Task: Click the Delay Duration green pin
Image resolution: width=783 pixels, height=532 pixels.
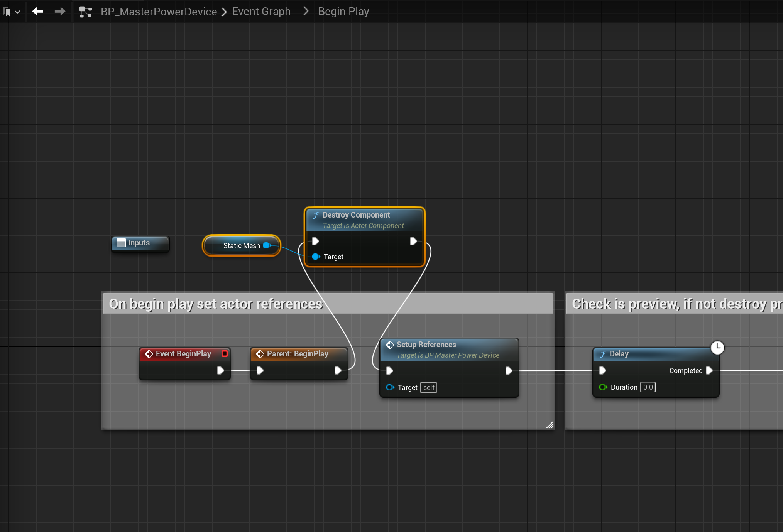Action: coord(602,387)
